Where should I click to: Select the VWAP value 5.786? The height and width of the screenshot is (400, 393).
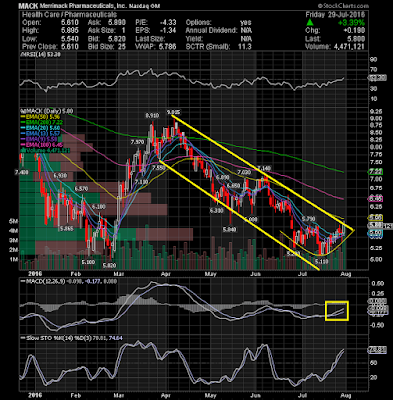point(168,47)
